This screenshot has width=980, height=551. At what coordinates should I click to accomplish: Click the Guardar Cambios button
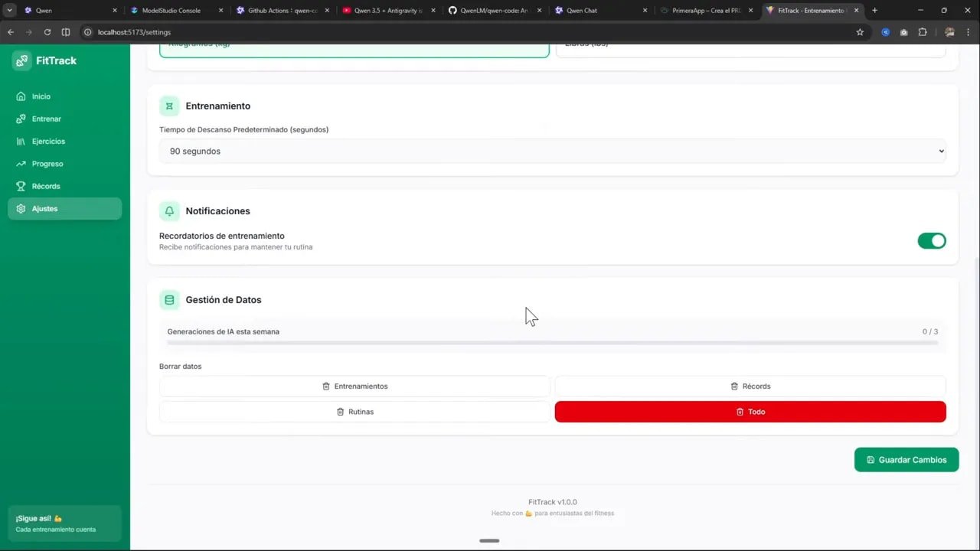pos(906,459)
